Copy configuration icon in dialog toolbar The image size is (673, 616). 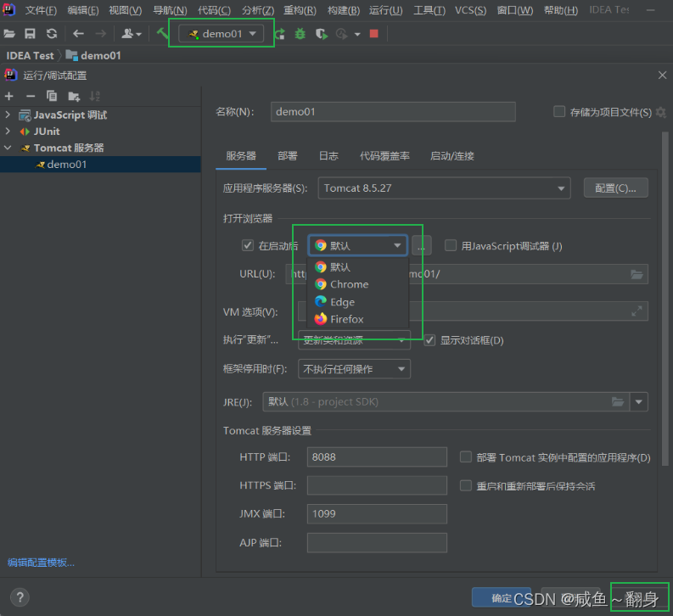(52, 96)
